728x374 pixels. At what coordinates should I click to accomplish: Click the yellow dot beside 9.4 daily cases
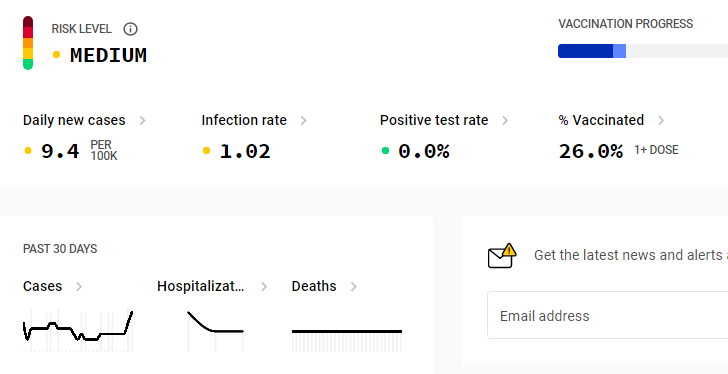(28, 151)
